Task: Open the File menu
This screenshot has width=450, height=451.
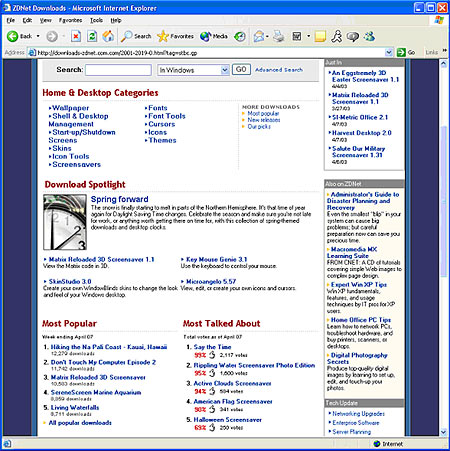Action: tap(11, 20)
